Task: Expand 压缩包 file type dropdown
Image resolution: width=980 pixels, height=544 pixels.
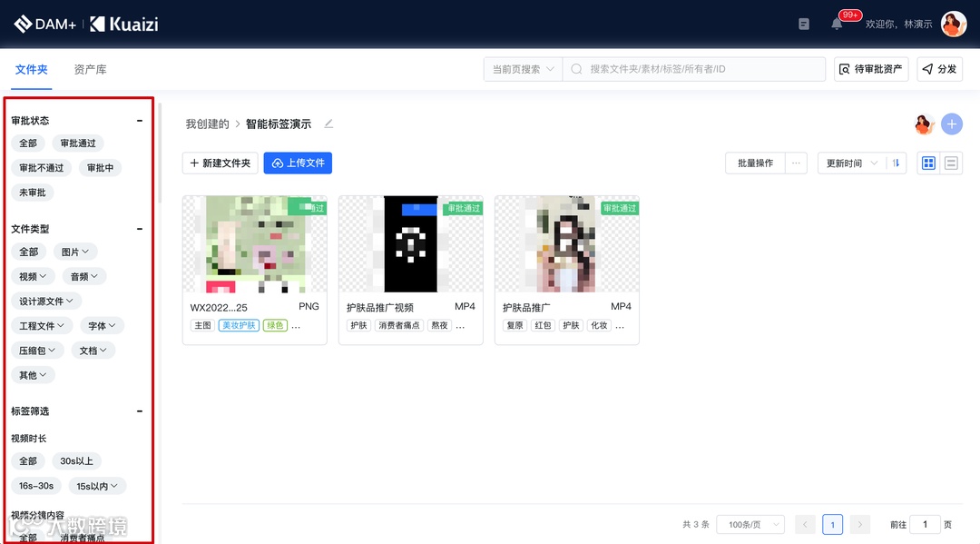Action: pyautogui.click(x=37, y=351)
